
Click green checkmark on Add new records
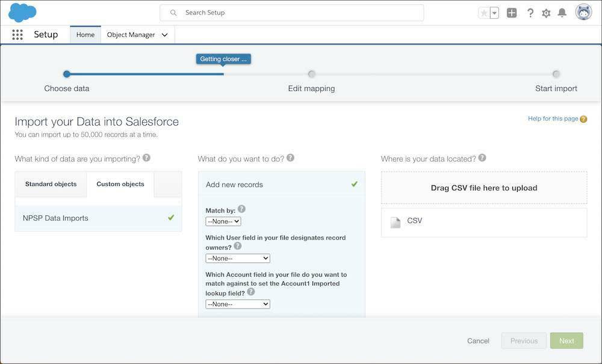[354, 184]
